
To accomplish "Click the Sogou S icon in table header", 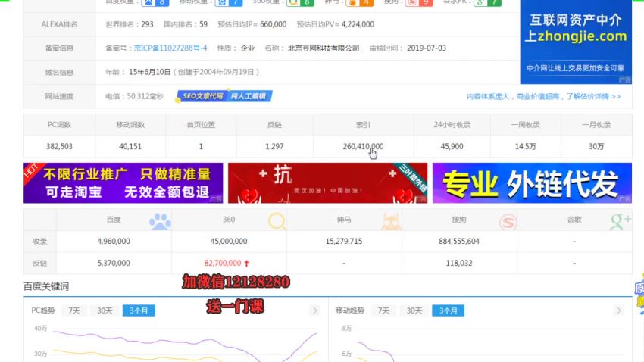I will (x=508, y=222).
